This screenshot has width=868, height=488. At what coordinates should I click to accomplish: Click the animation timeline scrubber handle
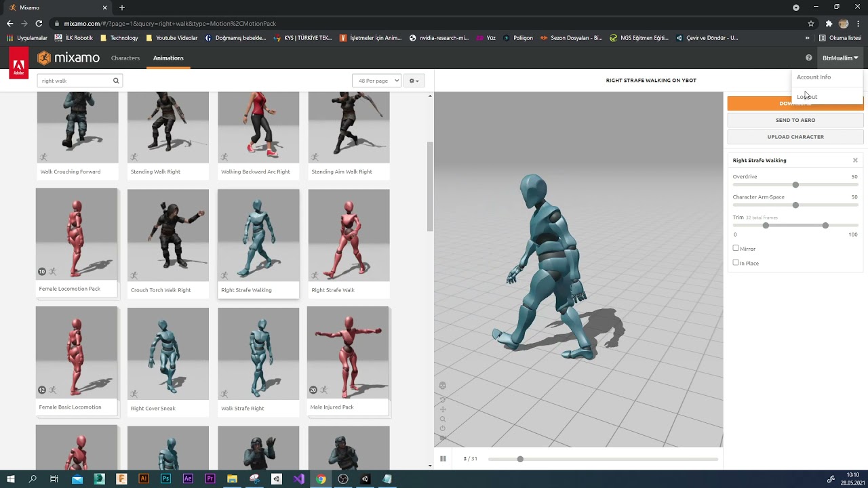pos(520,459)
